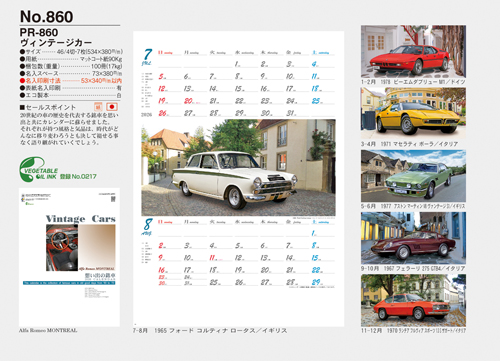Screen dimensions: 500x361
Task: Select the orange Lancia Fulvia thumbnail
Action: (x=413, y=300)
